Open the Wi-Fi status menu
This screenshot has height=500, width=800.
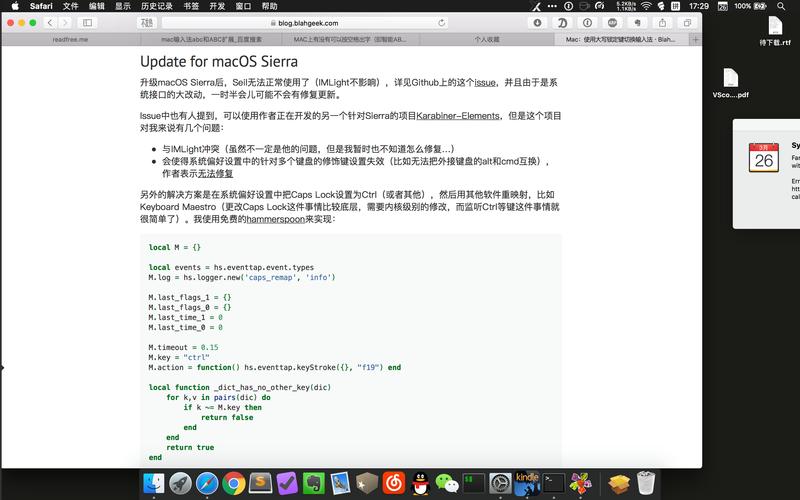pos(646,6)
